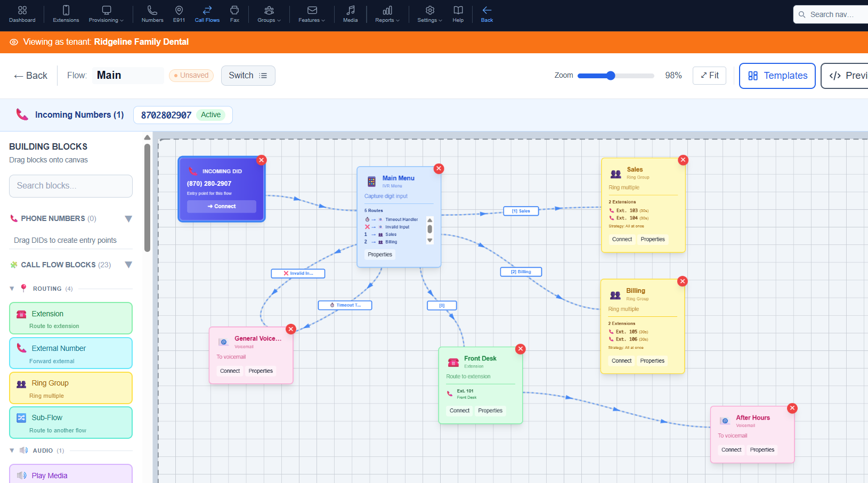
Task: Open Properties on the Front Desk node
Action: click(x=490, y=411)
